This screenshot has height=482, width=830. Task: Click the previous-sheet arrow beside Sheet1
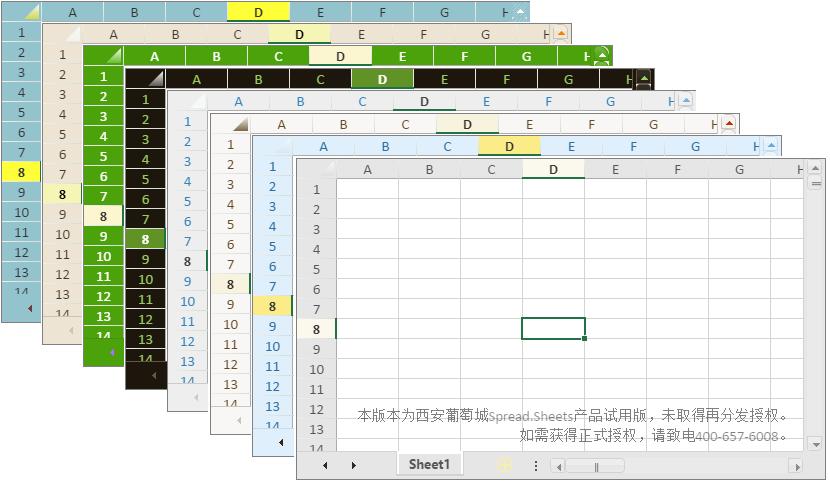pos(325,466)
